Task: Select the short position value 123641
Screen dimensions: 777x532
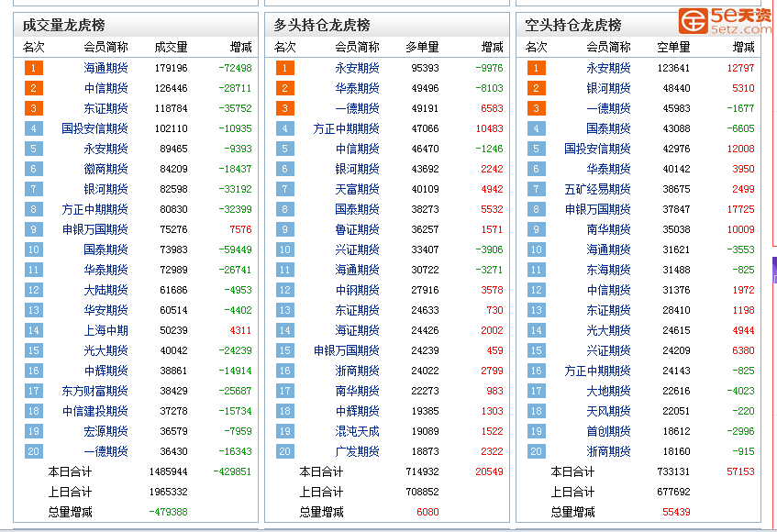Action: [x=673, y=68]
